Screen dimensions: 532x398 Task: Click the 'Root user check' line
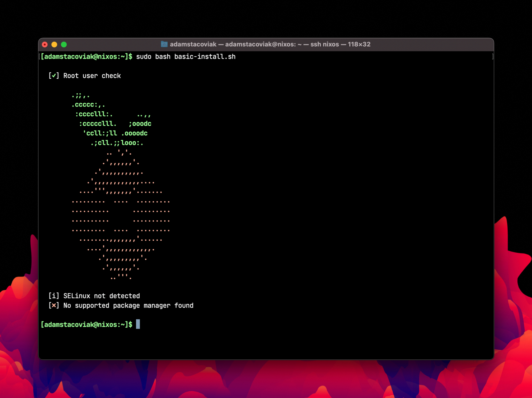pos(92,76)
